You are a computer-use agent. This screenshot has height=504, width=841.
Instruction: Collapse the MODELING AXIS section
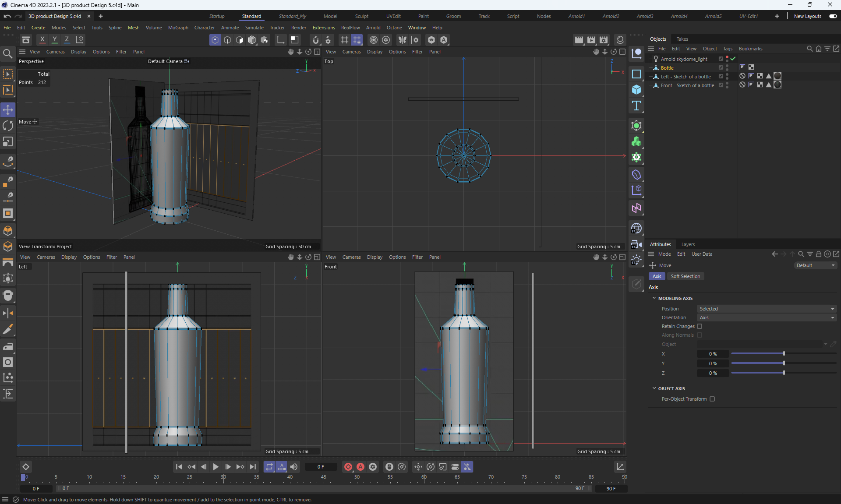tap(654, 298)
